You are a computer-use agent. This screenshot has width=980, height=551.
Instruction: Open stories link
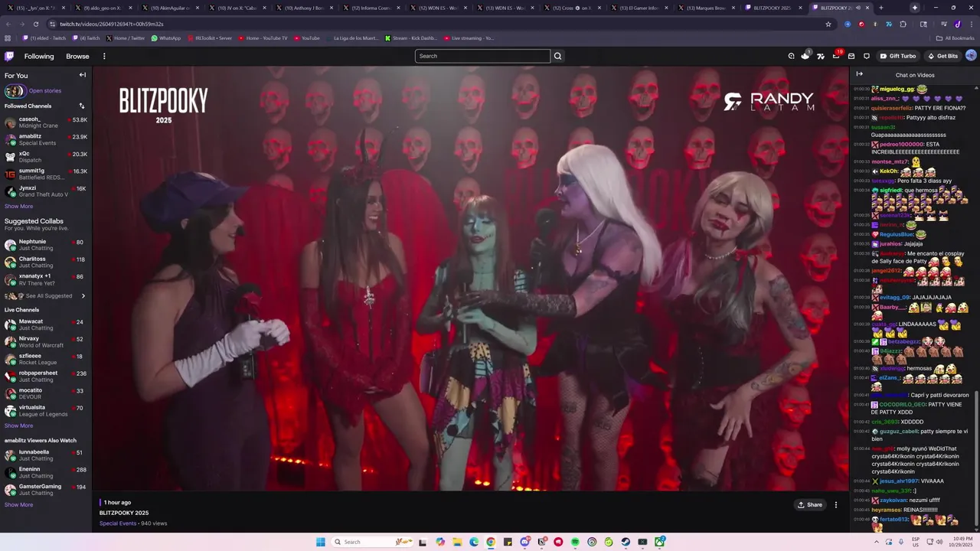coord(45,91)
